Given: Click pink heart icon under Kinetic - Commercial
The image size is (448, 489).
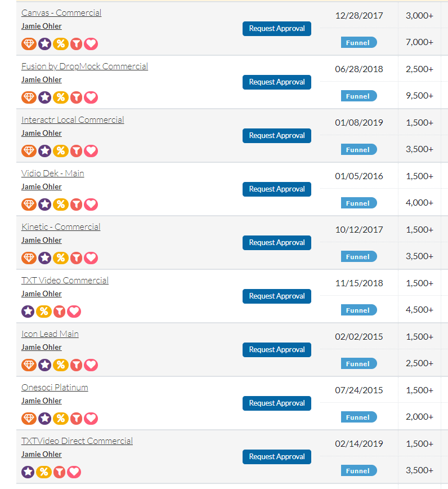Looking at the screenshot, I should coord(91,257).
